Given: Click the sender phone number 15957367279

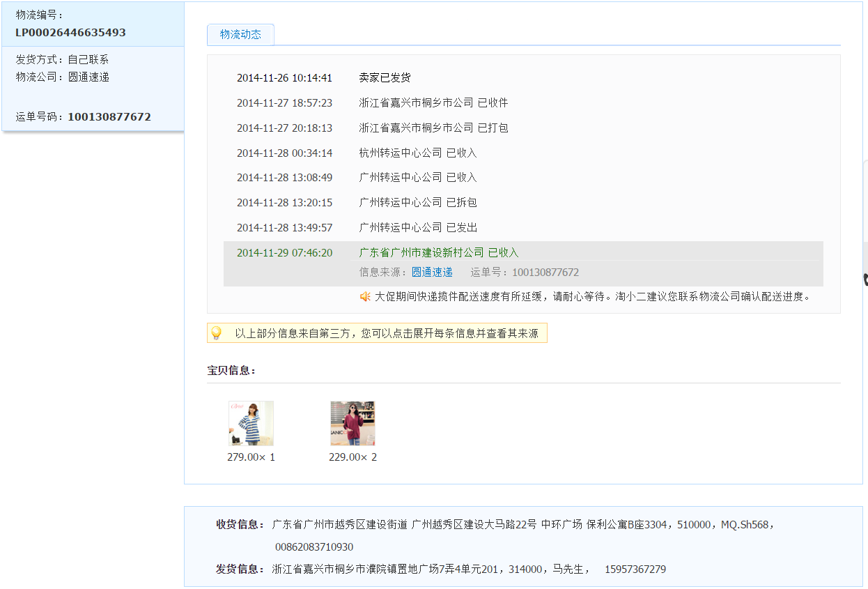Looking at the screenshot, I should click(x=635, y=569).
